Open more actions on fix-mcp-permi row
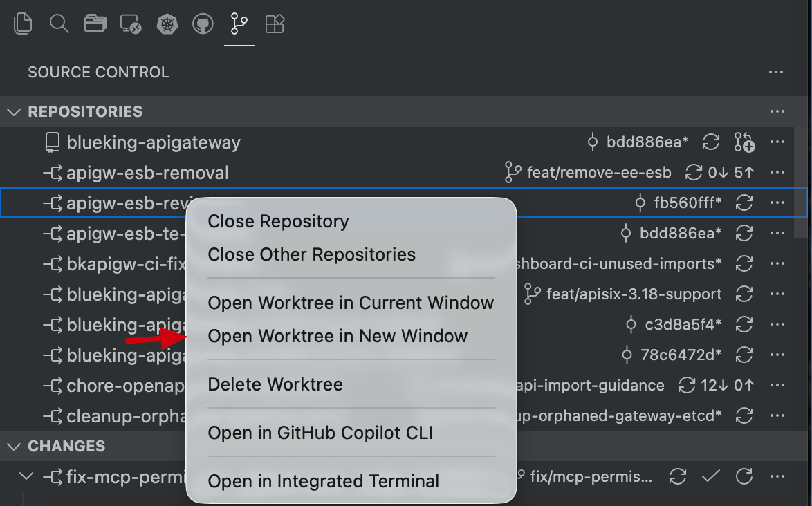812x506 pixels. point(777,476)
